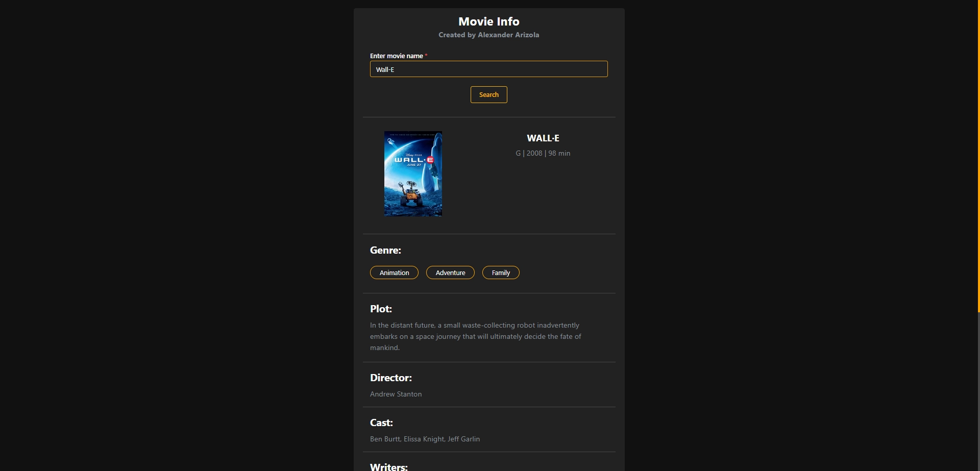Click the Cast section heading
Viewport: 980px width, 471px height.
(x=381, y=423)
